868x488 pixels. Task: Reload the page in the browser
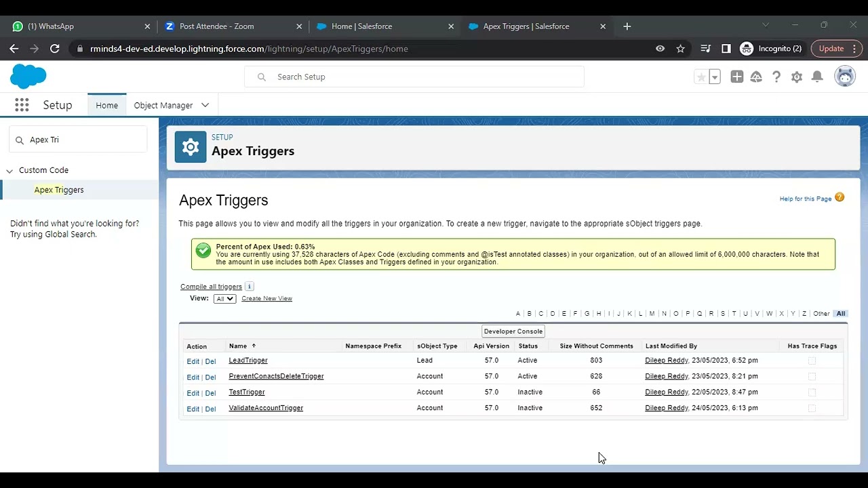click(55, 49)
